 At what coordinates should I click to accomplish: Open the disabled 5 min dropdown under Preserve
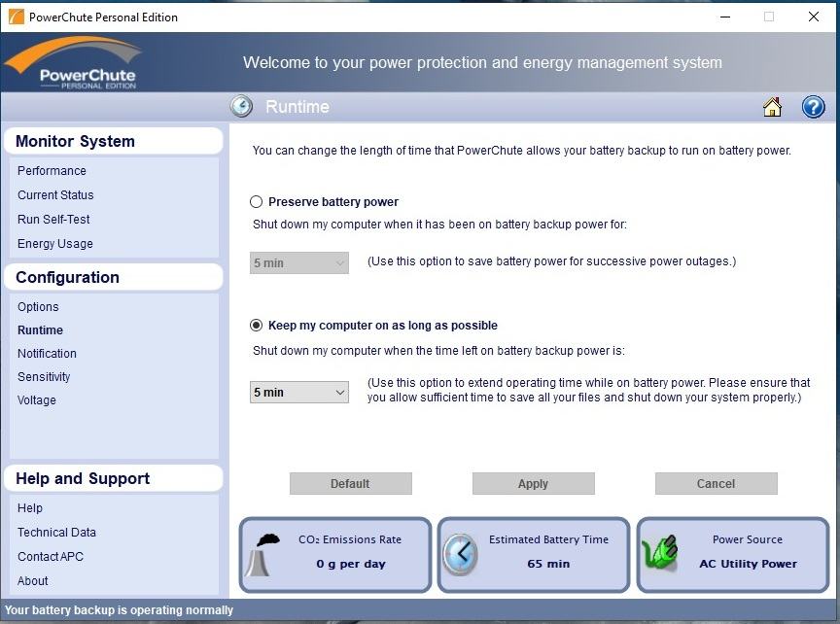click(x=298, y=263)
